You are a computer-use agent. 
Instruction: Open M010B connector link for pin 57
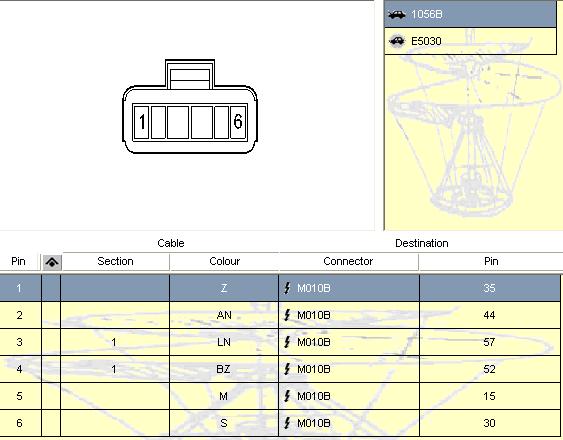(313, 342)
